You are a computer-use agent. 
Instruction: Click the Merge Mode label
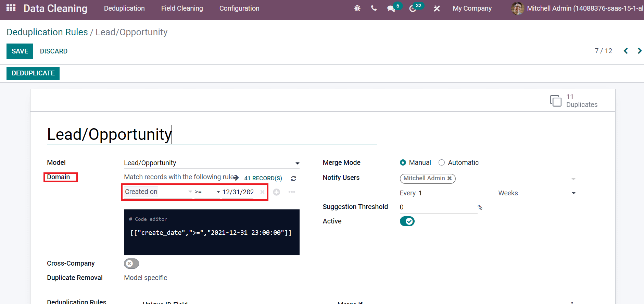tap(341, 162)
